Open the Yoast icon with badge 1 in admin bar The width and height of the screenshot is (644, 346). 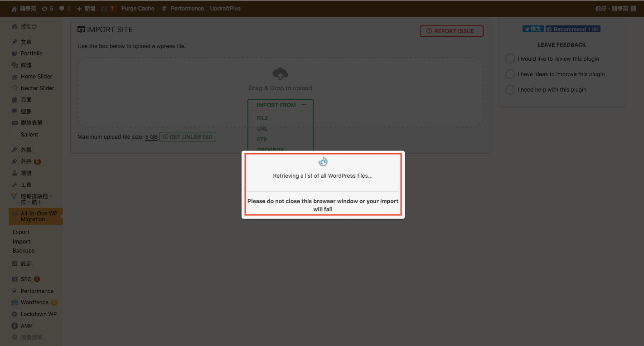click(x=108, y=9)
